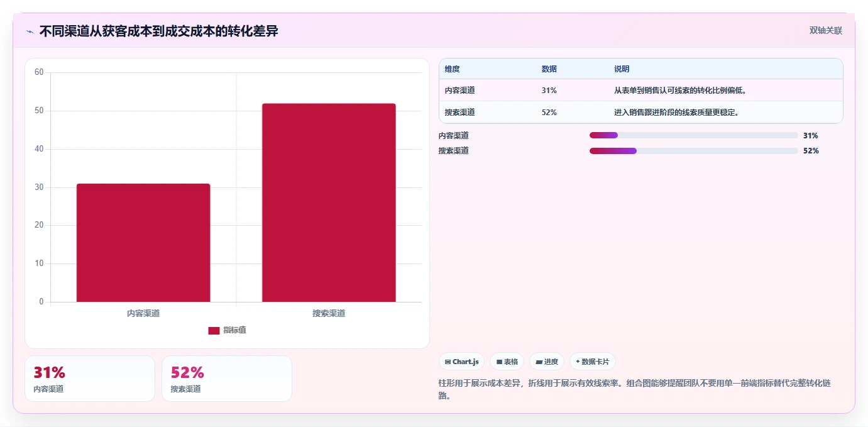Click the 数据 column header

click(x=549, y=69)
